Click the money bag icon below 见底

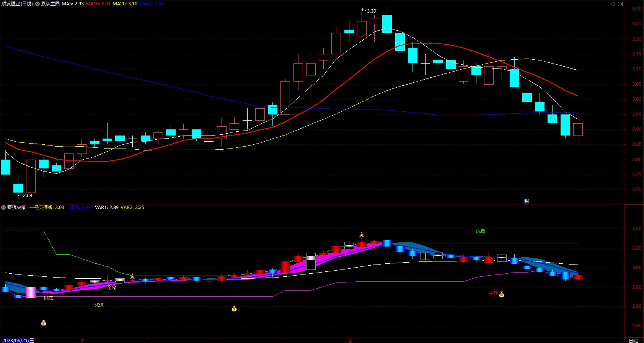(x=44, y=323)
